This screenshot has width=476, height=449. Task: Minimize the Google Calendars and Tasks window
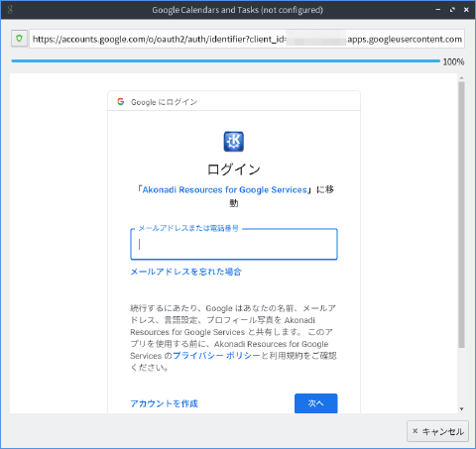438,10
